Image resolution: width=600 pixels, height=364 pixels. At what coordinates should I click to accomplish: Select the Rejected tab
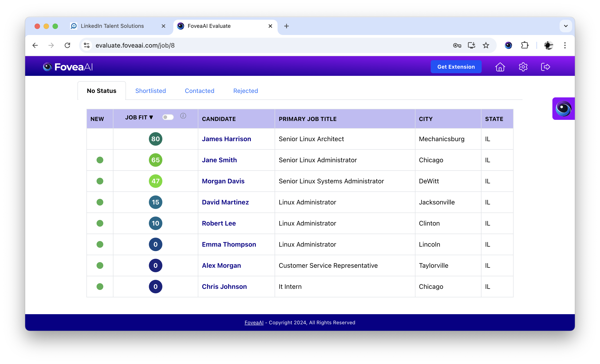pyautogui.click(x=245, y=91)
